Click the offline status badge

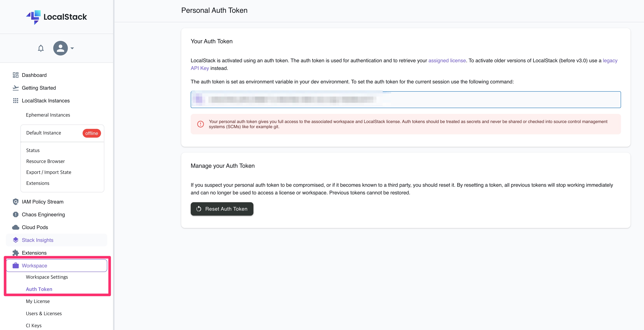pyautogui.click(x=92, y=133)
